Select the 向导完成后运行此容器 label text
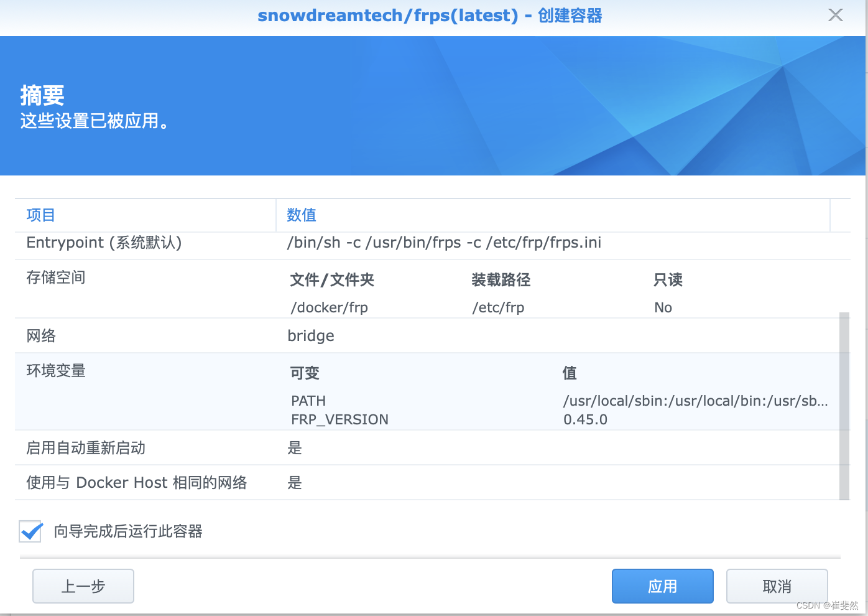868x616 pixels. [128, 531]
